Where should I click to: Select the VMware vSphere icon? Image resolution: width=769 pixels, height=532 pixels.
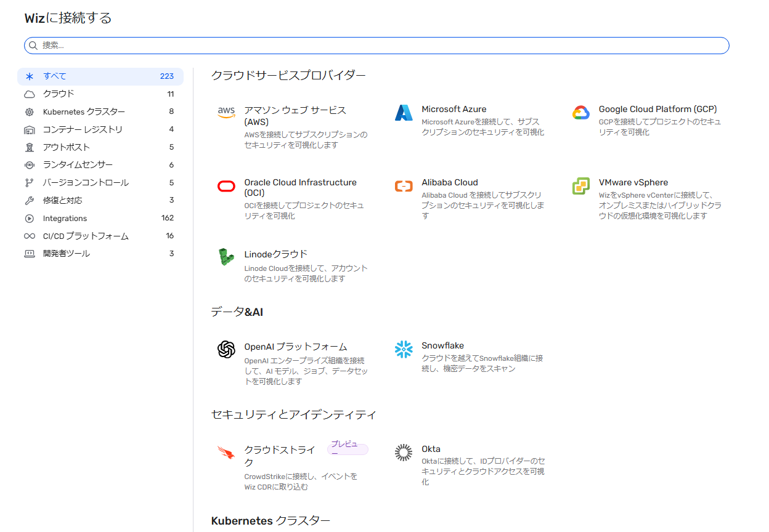pyautogui.click(x=581, y=186)
